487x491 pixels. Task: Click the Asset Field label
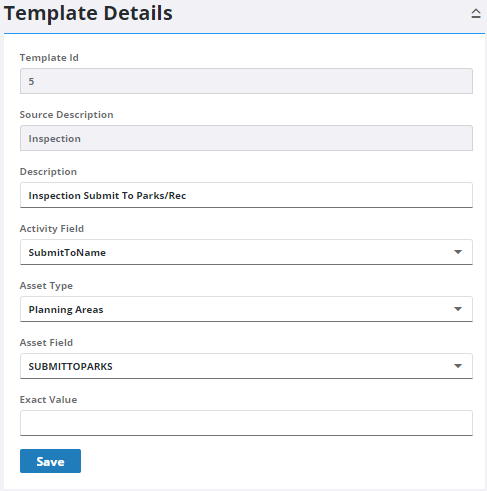coord(46,343)
